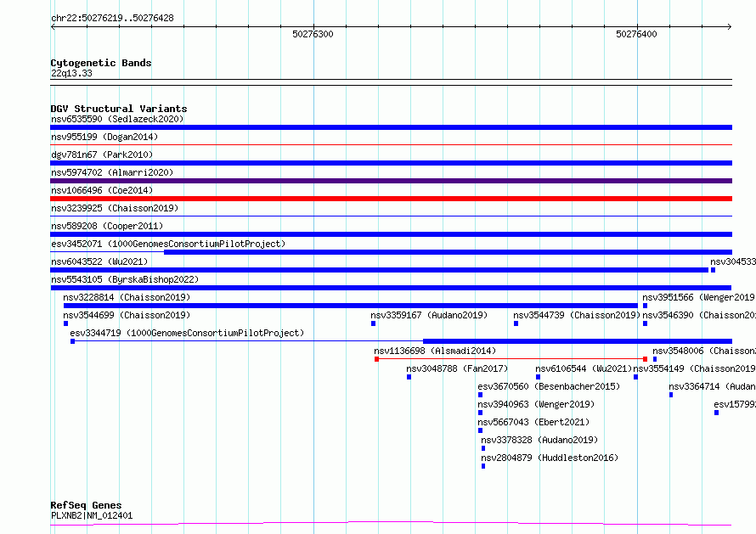This screenshot has height=534, width=756.
Task: Click the blue bar under nsv6535590
Action: click(x=391, y=127)
